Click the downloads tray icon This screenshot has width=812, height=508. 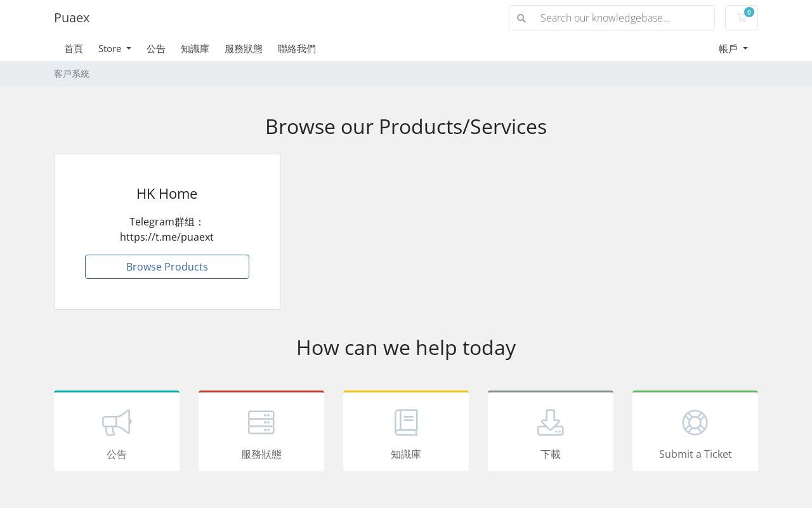click(x=551, y=422)
